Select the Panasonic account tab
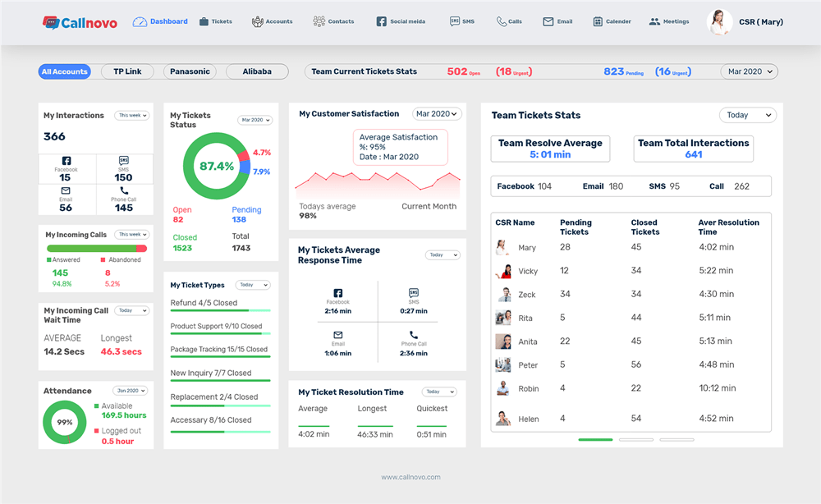This screenshot has width=821, height=504. (190, 71)
